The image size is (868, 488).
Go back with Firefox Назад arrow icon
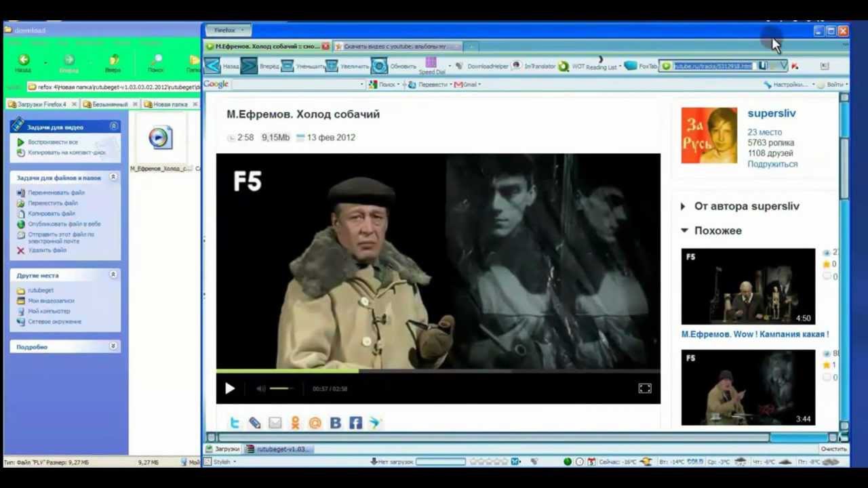212,65
